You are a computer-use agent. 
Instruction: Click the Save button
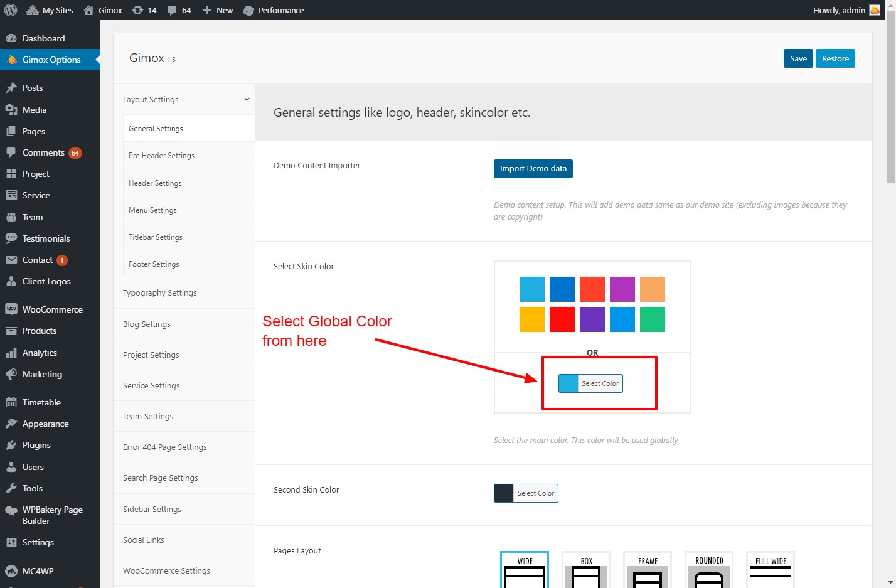pyautogui.click(x=798, y=58)
